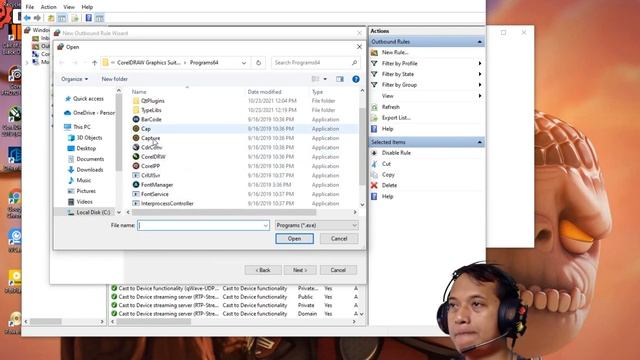Open the View menu in menu bar

tap(69, 7)
